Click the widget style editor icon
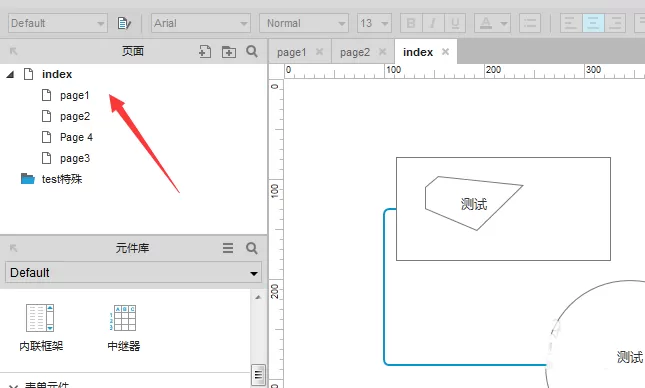The image size is (645, 388). click(x=124, y=23)
